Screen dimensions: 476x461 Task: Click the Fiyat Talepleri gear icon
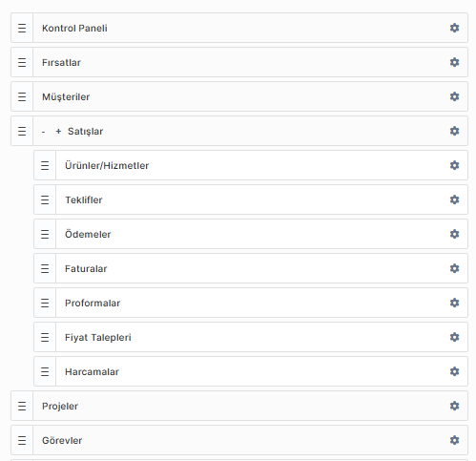click(454, 337)
